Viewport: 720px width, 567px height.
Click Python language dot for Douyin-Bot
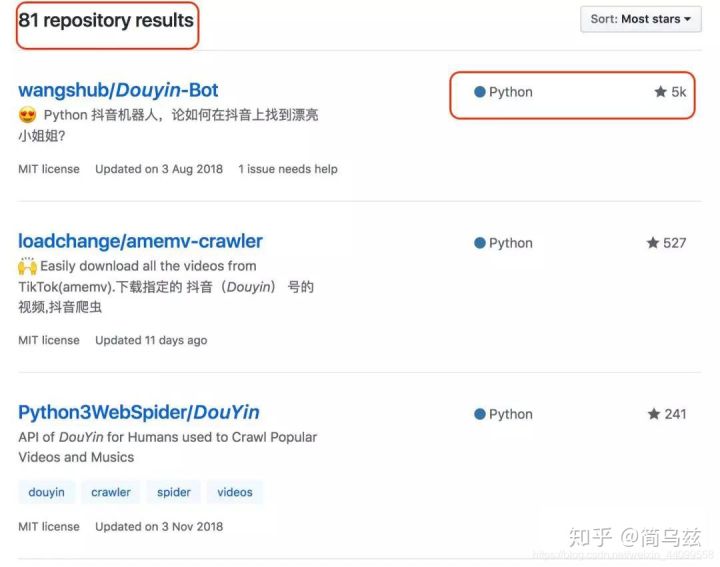(x=479, y=92)
